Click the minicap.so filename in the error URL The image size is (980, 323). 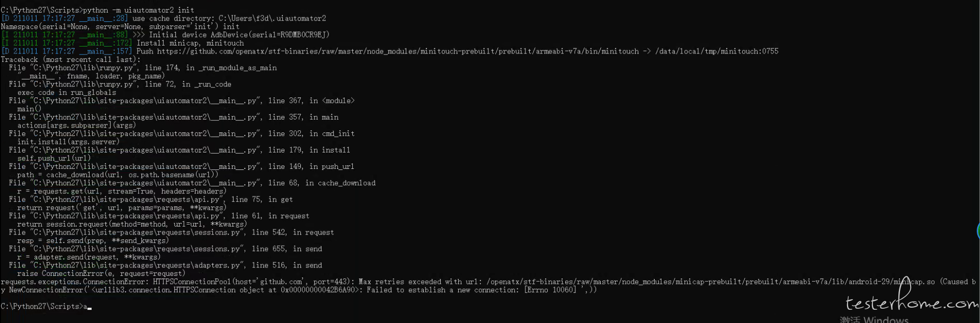click(914, 282)
